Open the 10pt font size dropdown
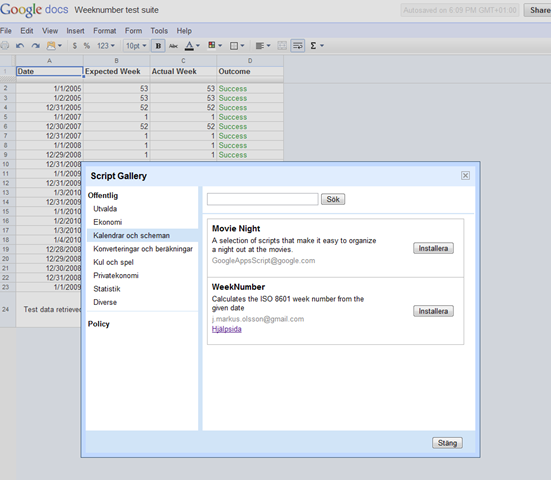The image size is (551, 480). (136, 46)
